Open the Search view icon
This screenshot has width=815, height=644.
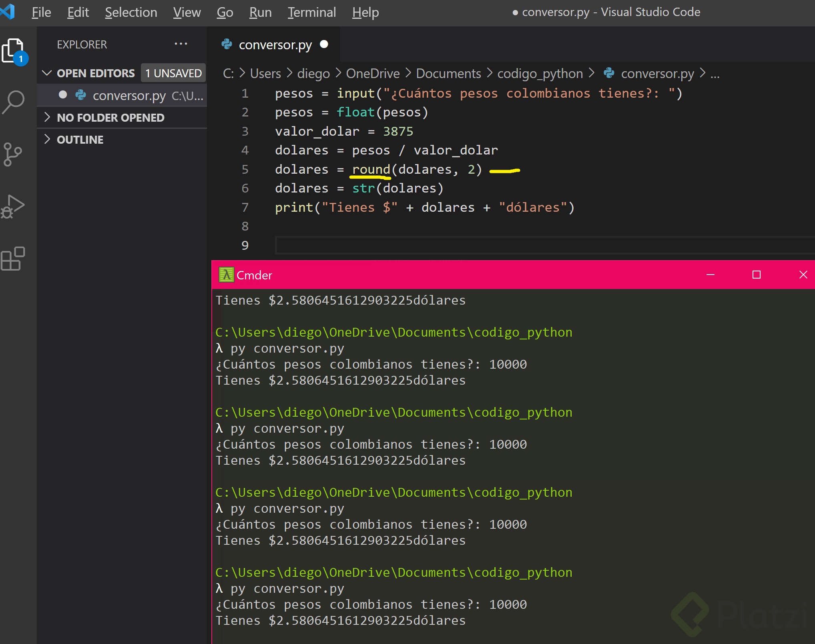pyautogui.click(x=14, y=102)
